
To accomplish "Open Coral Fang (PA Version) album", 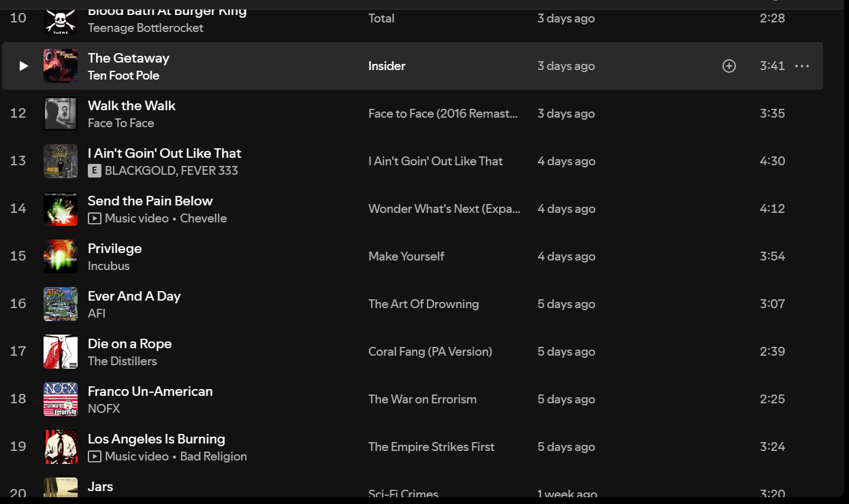I will click(x=430, y=352).
